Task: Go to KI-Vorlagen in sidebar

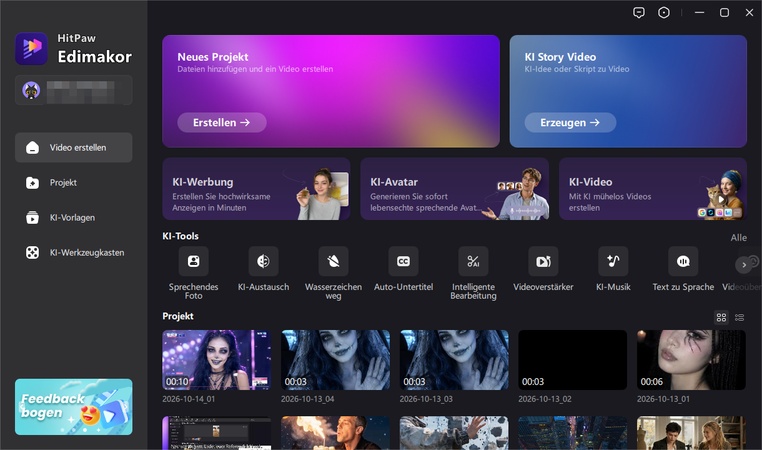Action: coord(73,218)
